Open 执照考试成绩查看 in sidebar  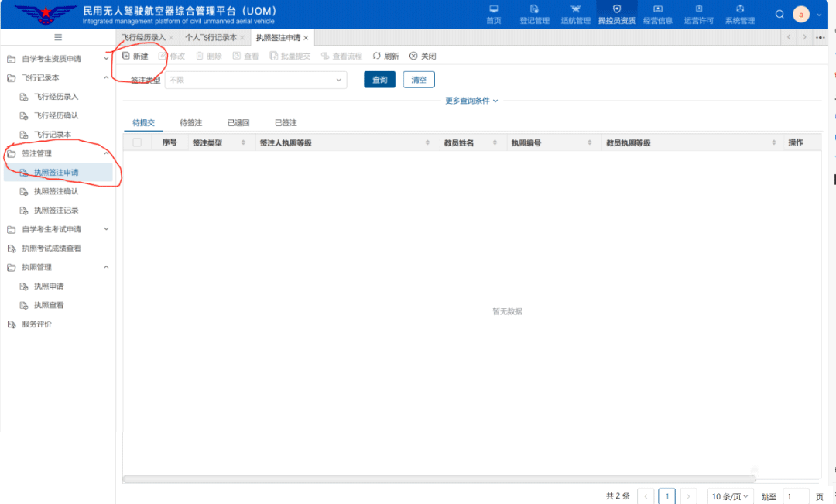click(x=51, y=249)
